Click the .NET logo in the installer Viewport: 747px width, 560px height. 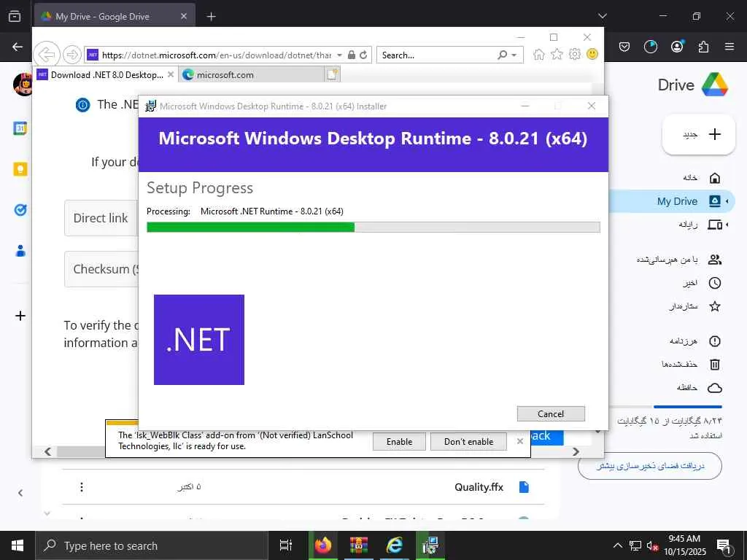tap(199, 340)
